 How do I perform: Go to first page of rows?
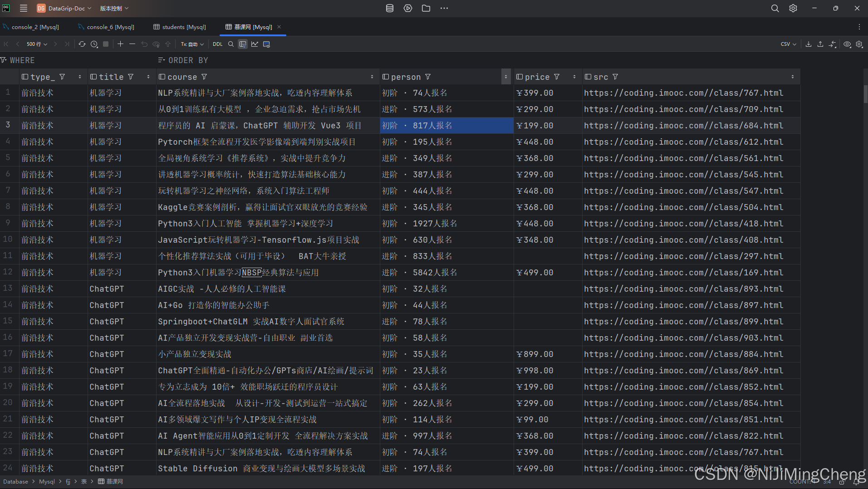pos(6,44)
